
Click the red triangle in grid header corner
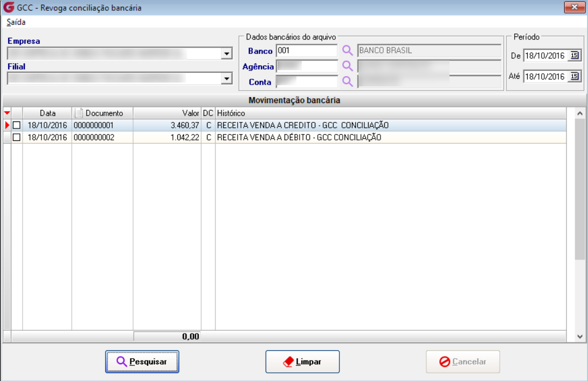coord(7,113)
